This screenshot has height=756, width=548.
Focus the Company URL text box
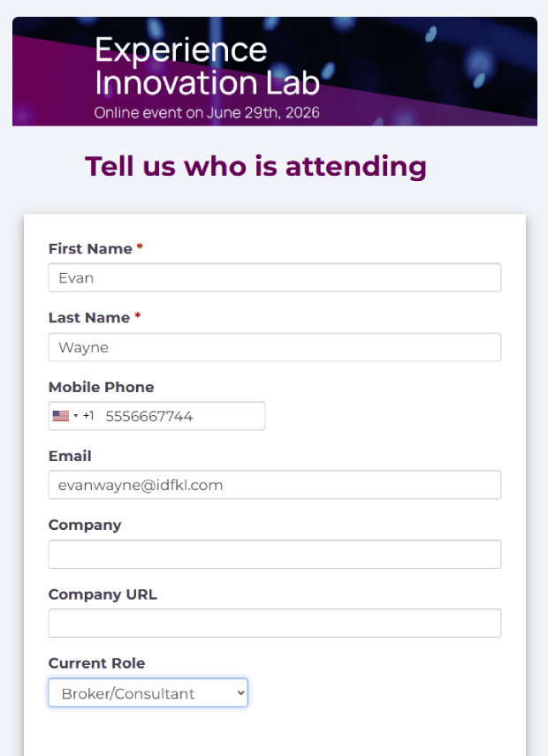274,623
